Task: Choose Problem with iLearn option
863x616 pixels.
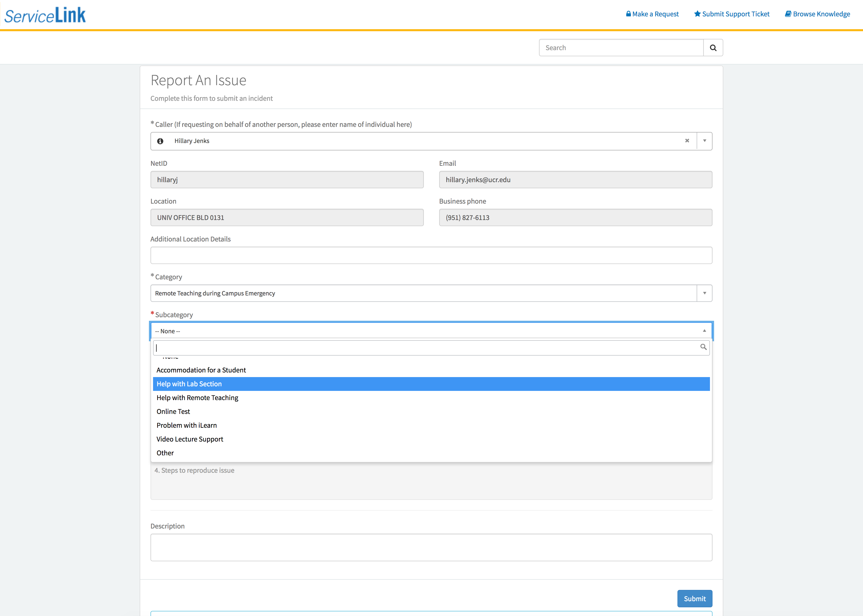Action: [x=186, y=425]
